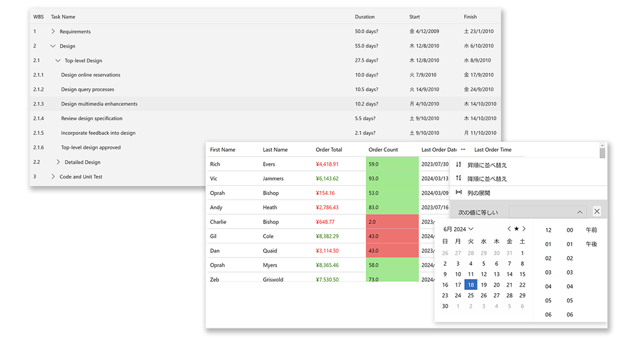The width and height of the screenshot is (644, 338).
Task: Click the star (today) icon in the calendar
Action: pyautogui.click(x=516, y=229)
